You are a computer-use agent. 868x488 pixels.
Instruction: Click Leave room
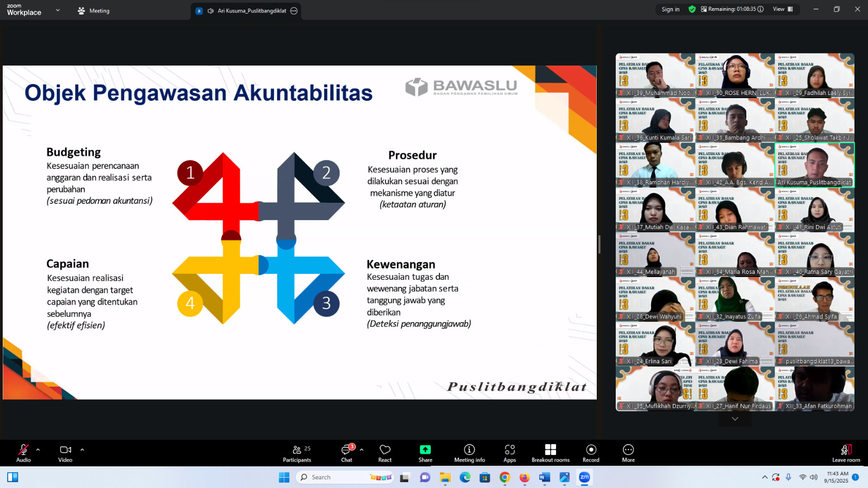coord(845,453)
